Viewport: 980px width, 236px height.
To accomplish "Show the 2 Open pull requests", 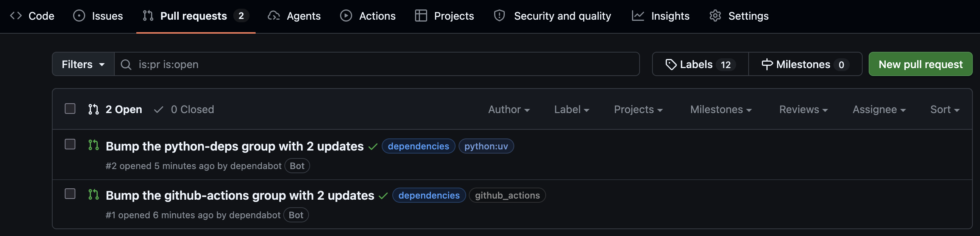I will 115,109.
